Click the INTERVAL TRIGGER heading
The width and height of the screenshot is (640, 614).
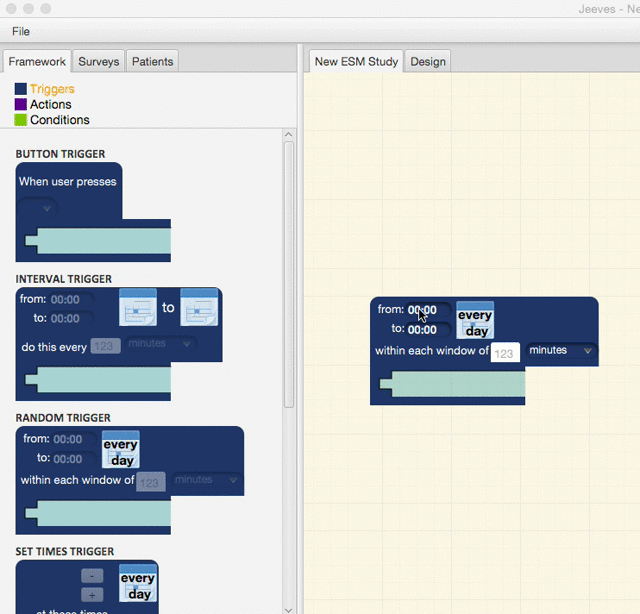[64, 279]
